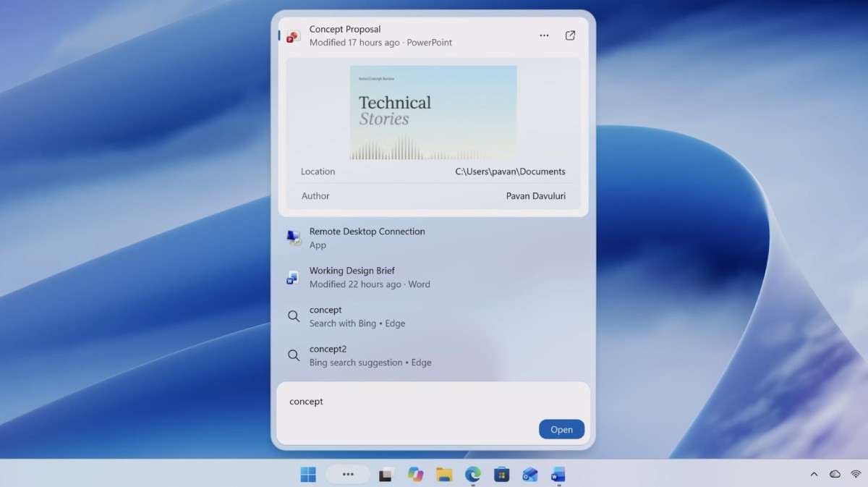Image resolution: width=868 pixels, height=487 pixels.
Task: Click the Open button
Action: (x=561, y=429)
